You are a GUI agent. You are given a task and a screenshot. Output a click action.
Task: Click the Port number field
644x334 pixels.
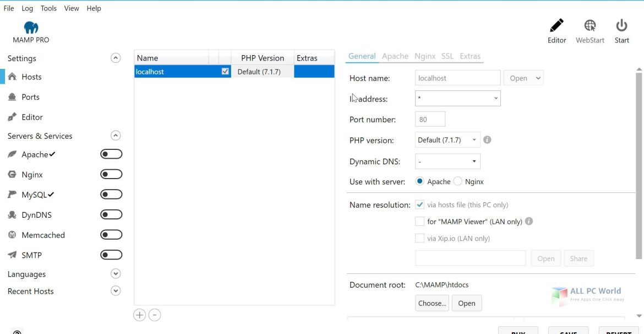[430, 119]
